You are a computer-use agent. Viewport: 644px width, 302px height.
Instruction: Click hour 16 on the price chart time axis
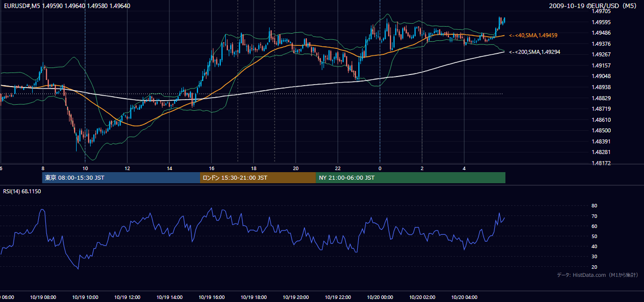[212, 168]
